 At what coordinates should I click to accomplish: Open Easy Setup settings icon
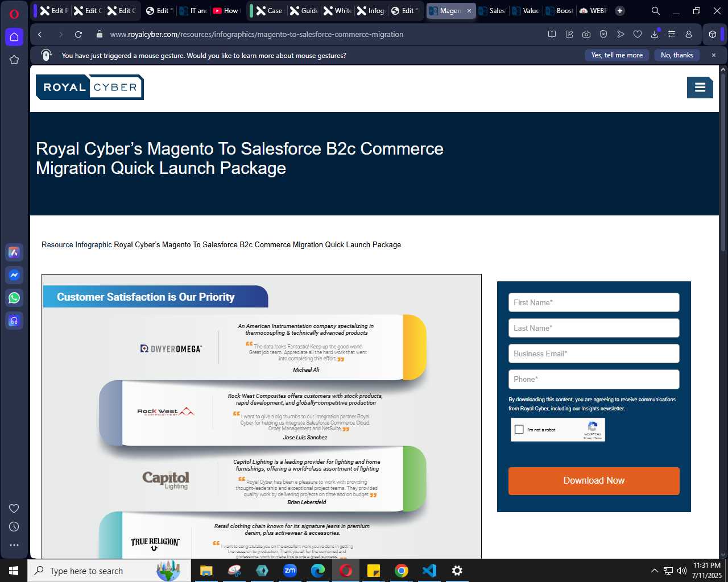pos(672,34)
